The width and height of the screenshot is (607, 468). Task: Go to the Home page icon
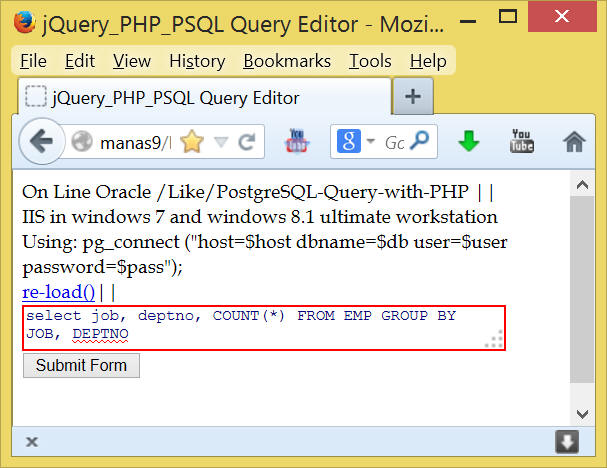coord(574,142)
